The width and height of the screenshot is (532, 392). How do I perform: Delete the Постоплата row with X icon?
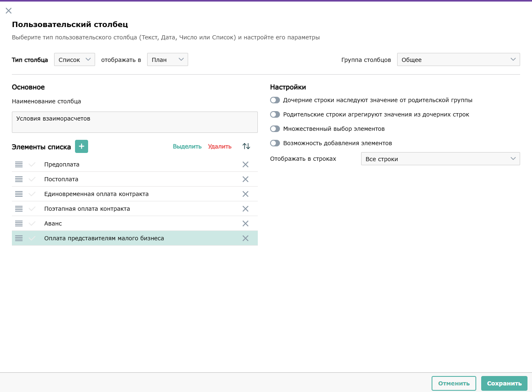246,179
